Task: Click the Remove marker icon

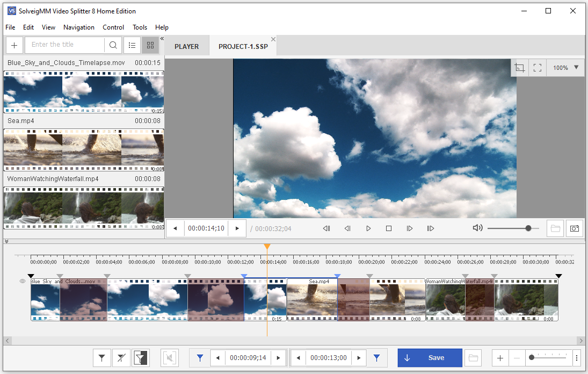Action: point(121,358)
